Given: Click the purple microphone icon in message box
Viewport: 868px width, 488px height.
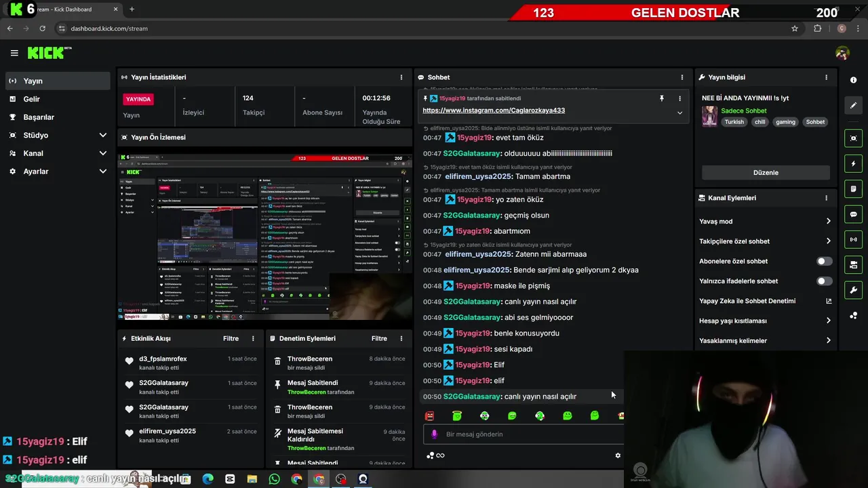Looking at the screenshot, I should coord(434,434).
